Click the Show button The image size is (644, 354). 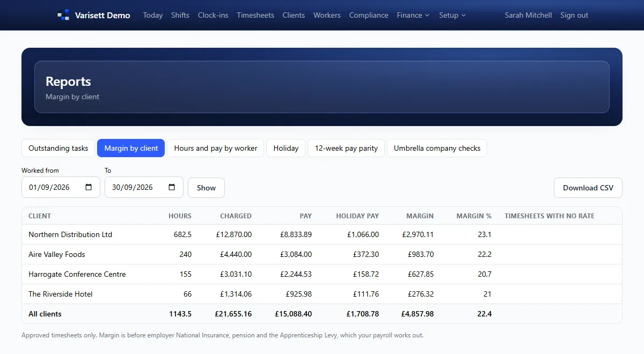click(206, 188)
